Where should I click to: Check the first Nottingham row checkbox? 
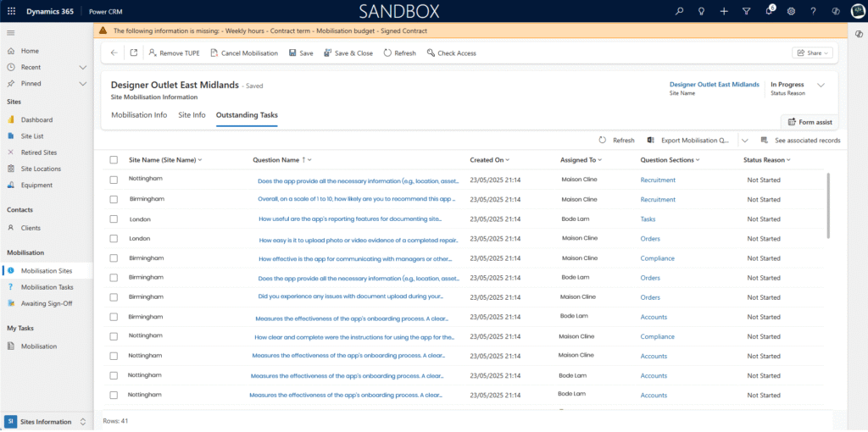(x=114, y=180)
